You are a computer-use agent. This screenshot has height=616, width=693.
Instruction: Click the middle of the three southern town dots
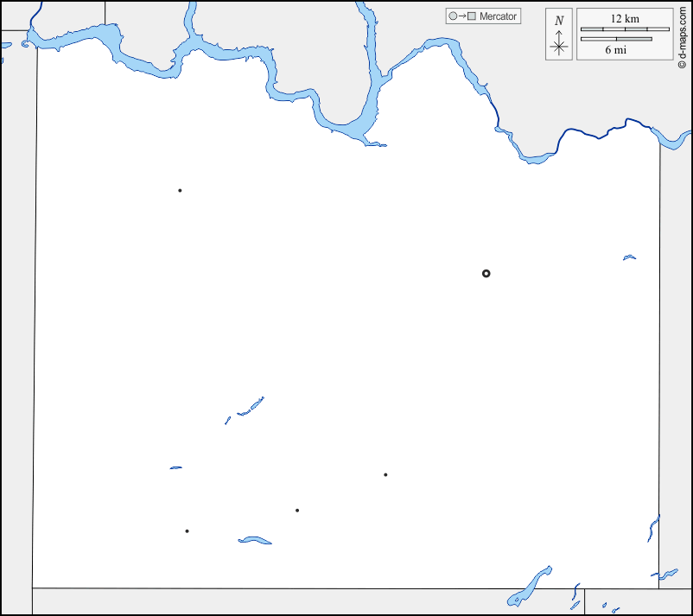click(x=297, y=510)
